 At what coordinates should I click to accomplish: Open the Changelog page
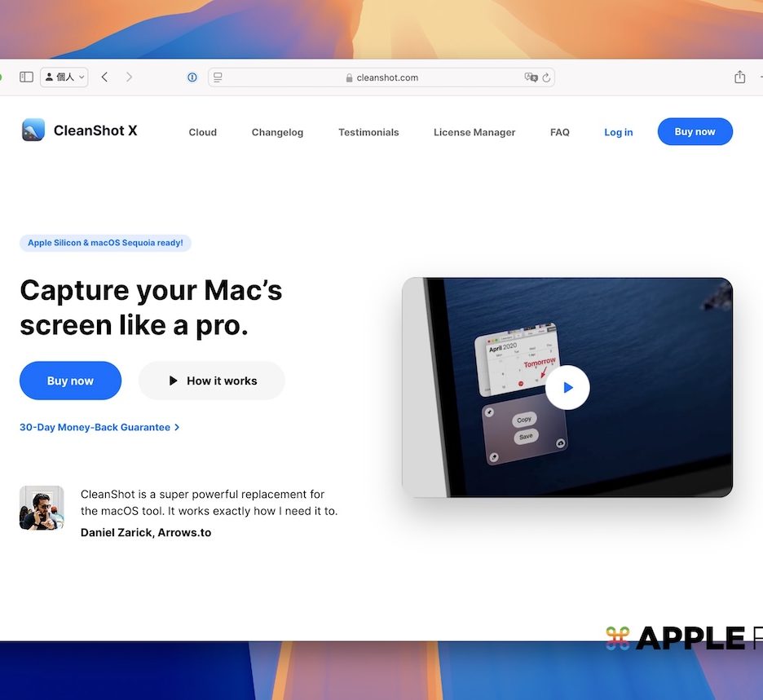[277, 132]
